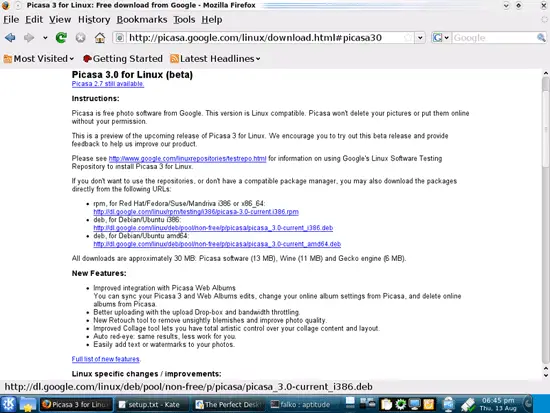Open the address bar URL history dropdown
The width and height of the screenshot is (550, 413).
coord(420,38)
